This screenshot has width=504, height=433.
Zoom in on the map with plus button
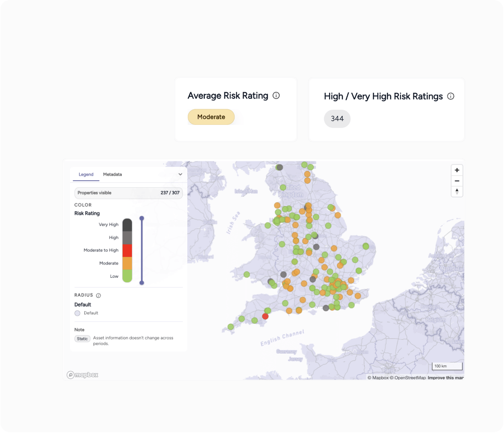(x=457, y=170)
